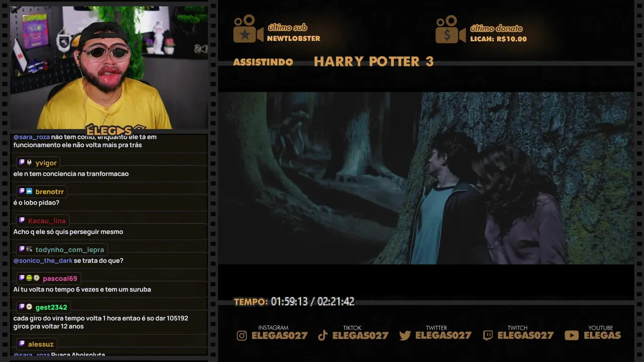Click the ELEGAS logo on webcam
Viewport: 644px width, 362px height.
(x=116, y=131)
